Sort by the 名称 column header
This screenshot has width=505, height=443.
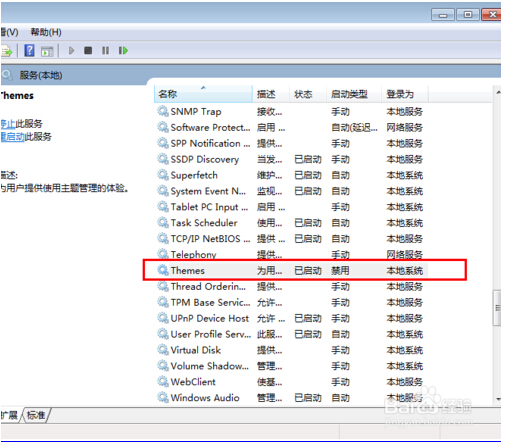pos(203,94)
